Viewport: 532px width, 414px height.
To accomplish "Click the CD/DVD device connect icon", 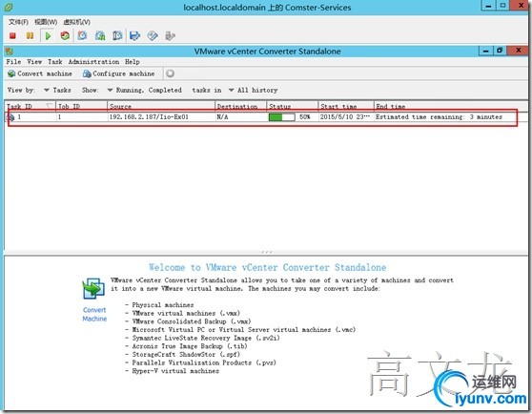I will [153, 35].
